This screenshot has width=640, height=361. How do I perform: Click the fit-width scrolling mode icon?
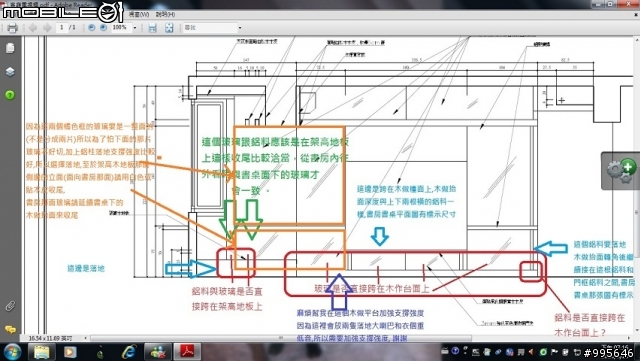[152, 28]
